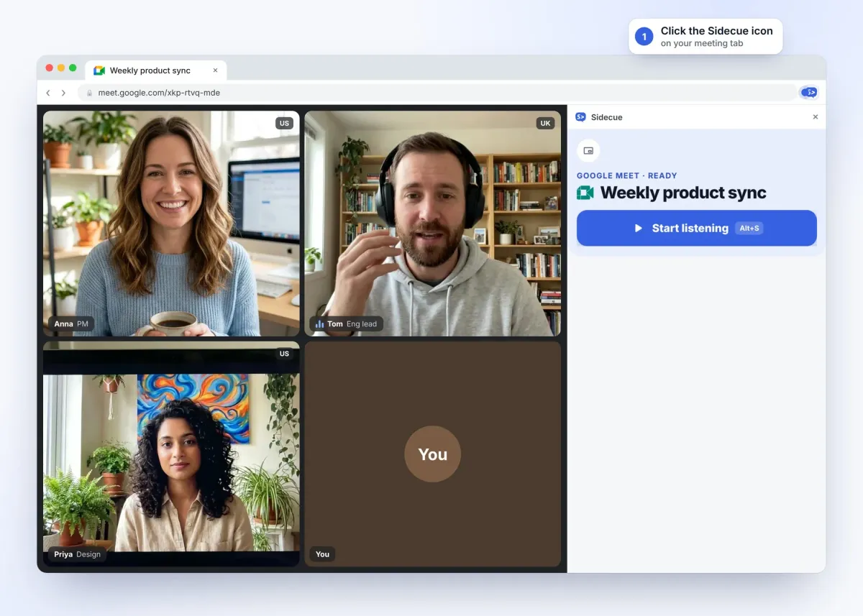Click the meet.google.com address bar

437,93
